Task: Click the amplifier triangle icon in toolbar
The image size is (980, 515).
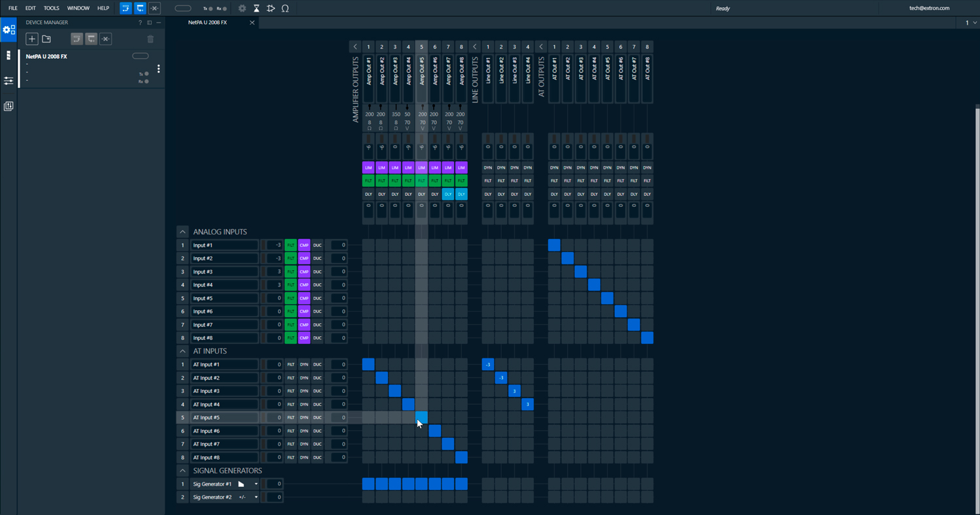Action: 270,8
